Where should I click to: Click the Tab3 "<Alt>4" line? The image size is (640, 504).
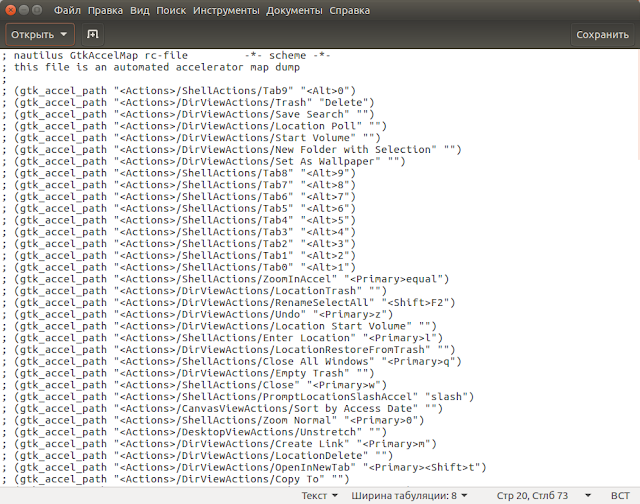tap(179, 232)
